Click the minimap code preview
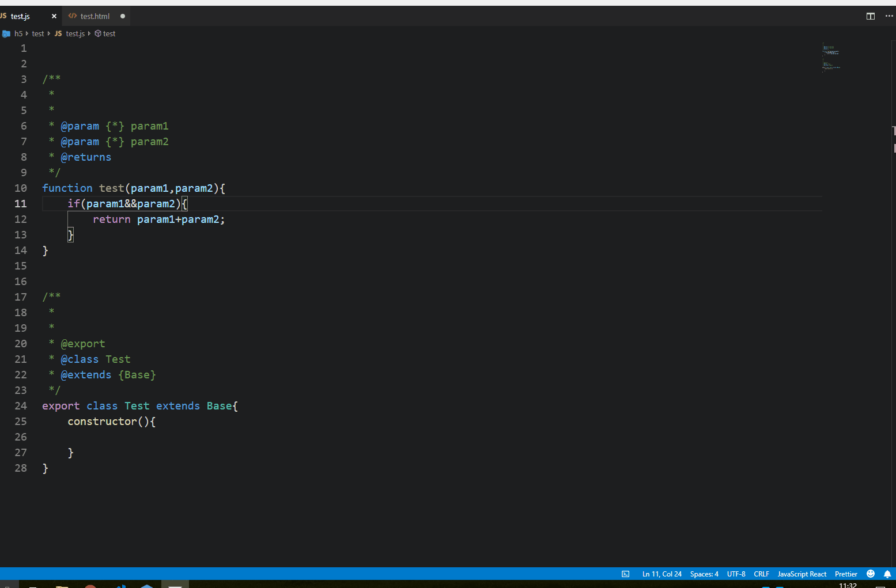 pyautogui.click(x=831, y=58)
